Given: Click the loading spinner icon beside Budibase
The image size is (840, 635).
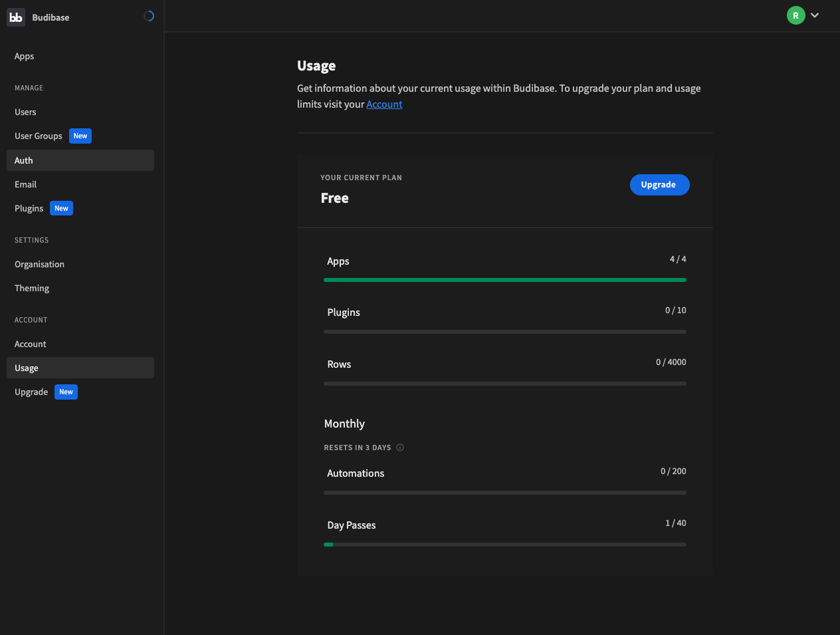Looking at the screenshot, I should 149,16.
